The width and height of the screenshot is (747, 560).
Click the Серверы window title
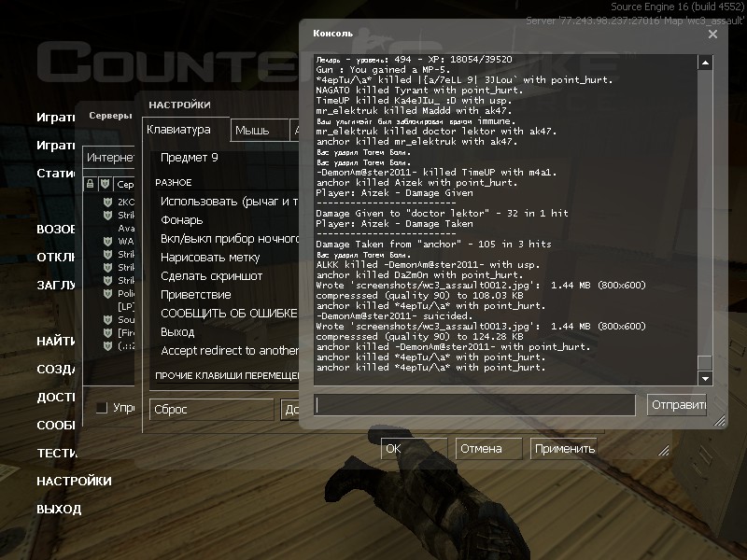click(109, 116)
